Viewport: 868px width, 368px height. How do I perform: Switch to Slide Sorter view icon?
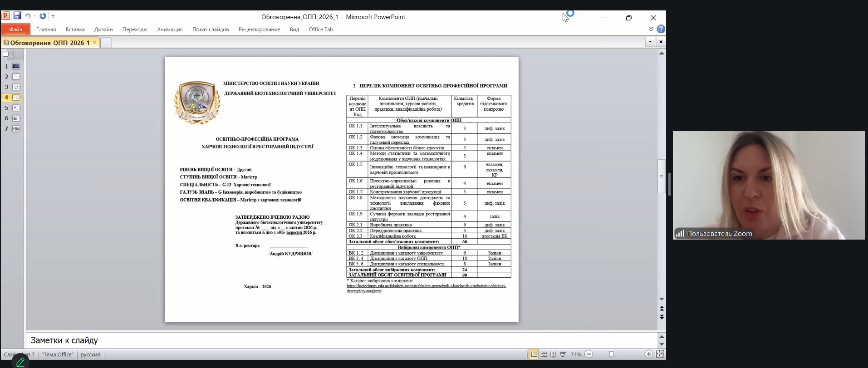coord(544,354)
